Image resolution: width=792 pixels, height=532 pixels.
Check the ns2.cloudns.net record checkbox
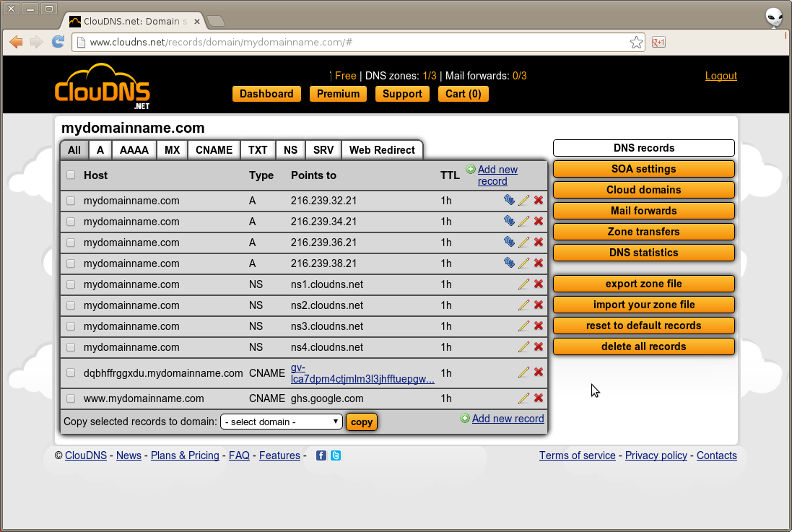[x=71, y=305]
